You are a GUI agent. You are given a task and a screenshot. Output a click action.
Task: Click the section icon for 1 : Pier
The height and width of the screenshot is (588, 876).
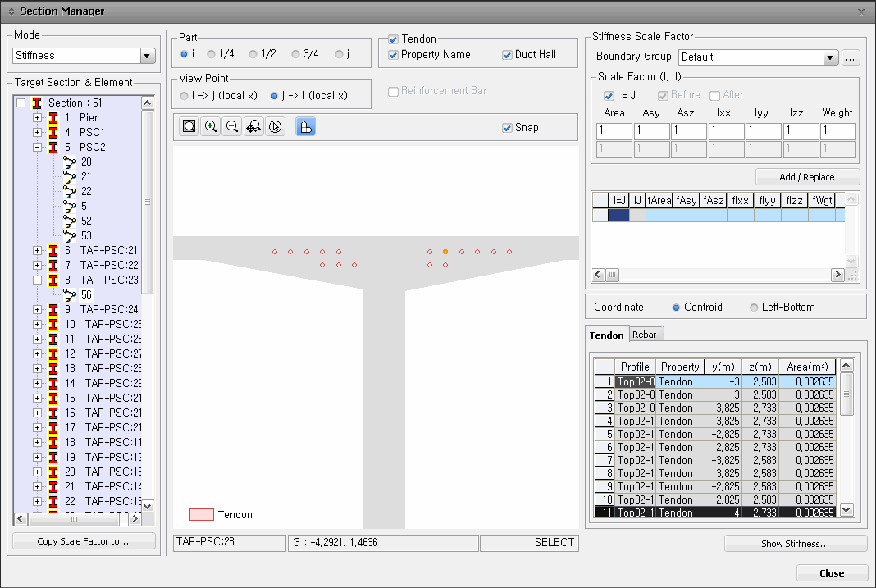pyautogui.click(x=53, y=117)
